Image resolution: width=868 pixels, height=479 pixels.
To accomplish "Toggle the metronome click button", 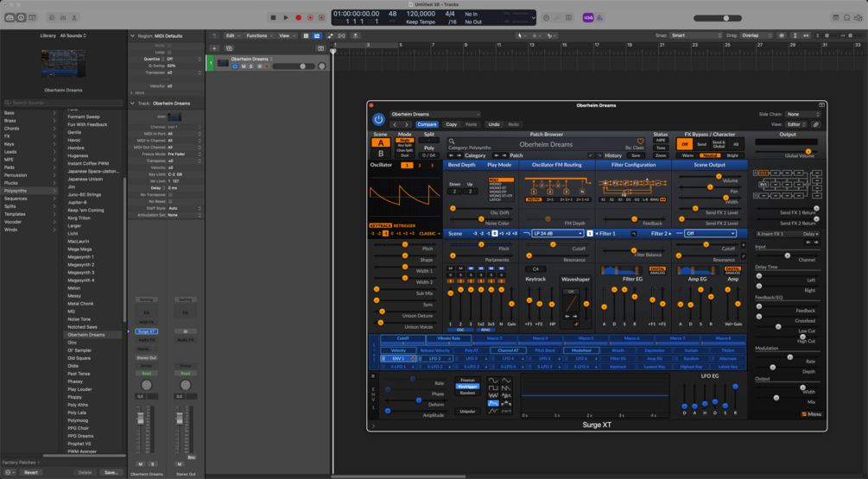I will click(599, 18).
